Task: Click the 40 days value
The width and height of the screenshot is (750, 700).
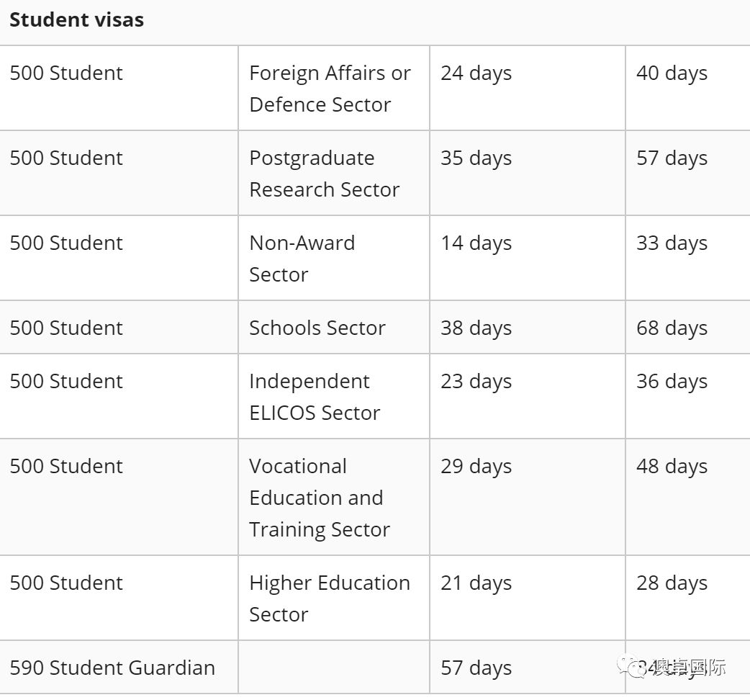Action: coord(672,73)
